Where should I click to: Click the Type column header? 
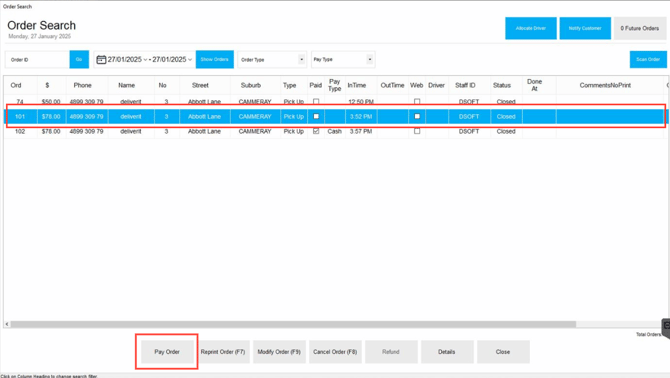(x=289, y=85)
